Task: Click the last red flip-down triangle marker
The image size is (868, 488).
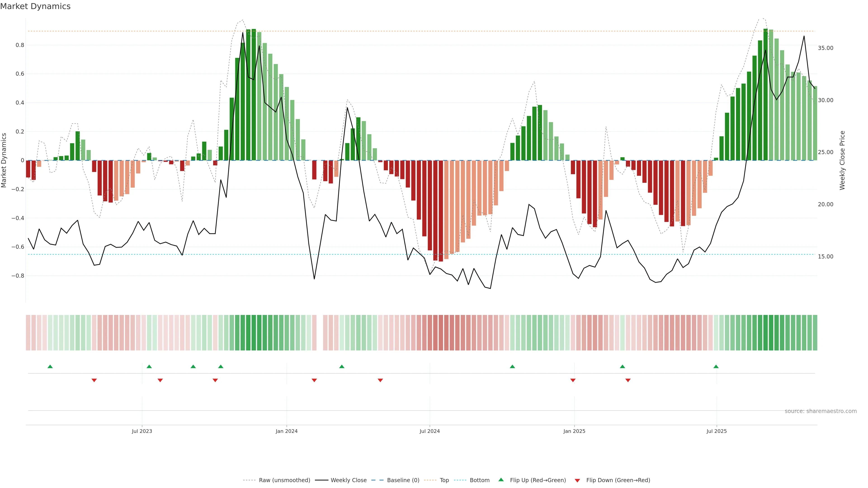Action: 628,380
